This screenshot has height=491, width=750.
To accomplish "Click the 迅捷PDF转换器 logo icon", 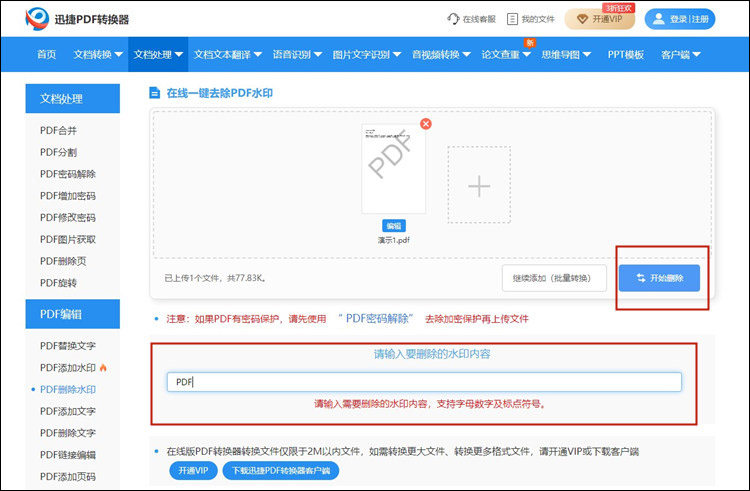I will (x=37, y=19).
